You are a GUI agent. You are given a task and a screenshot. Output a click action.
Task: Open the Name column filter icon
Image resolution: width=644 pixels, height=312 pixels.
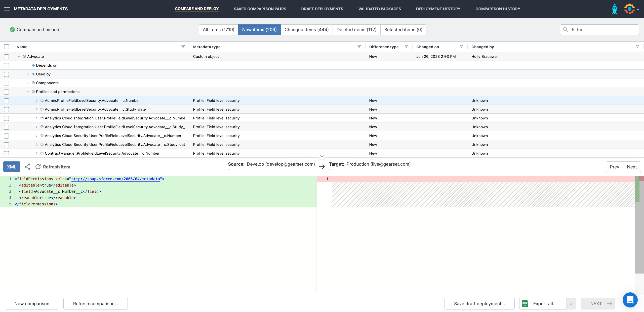click(183, 47)
